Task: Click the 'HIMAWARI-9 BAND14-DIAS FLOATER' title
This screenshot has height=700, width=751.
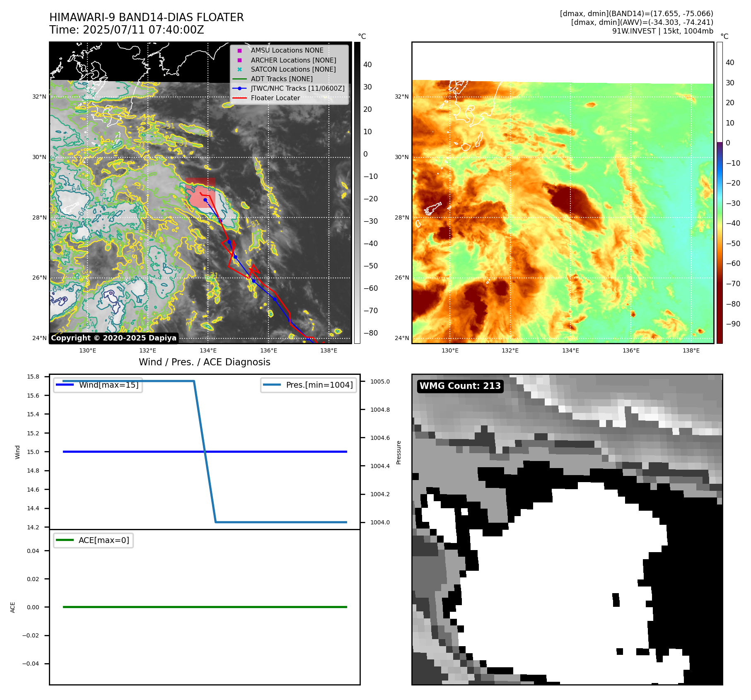Action: [147, 17]
